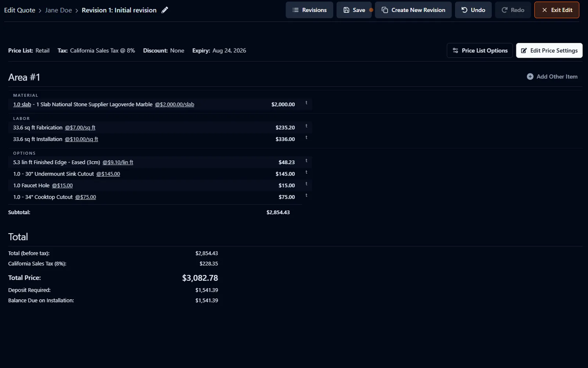Toggle the tax marker on the Installation row
This screenshot has width=588, height=368.
pos(306,138)
